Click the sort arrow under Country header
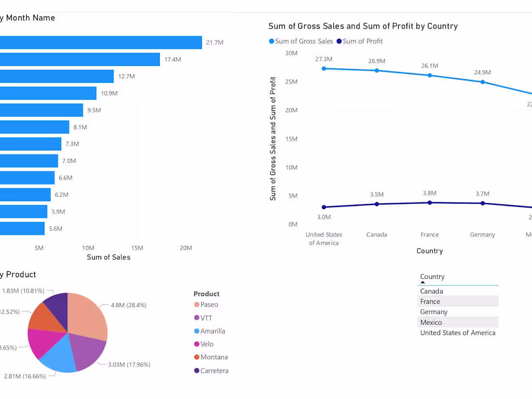Image resolution: width=532 pixels, height=399 pixels. click(423, 282)
